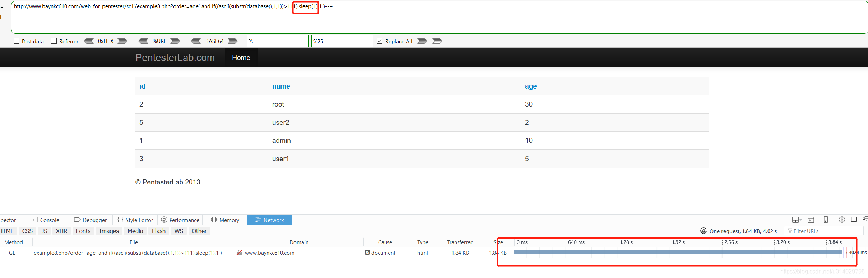Toggle the WS request filter

(179, 231)
